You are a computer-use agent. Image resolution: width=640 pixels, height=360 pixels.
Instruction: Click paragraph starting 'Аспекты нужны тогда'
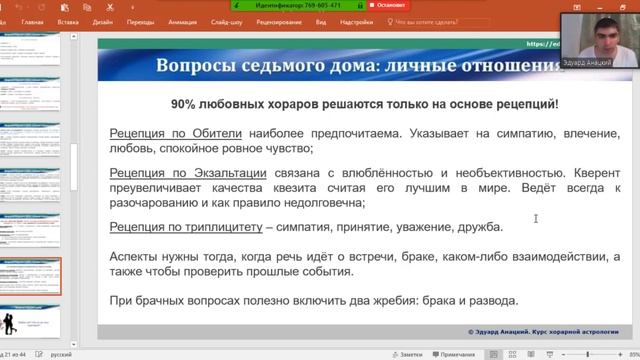(x=364, y=264)
